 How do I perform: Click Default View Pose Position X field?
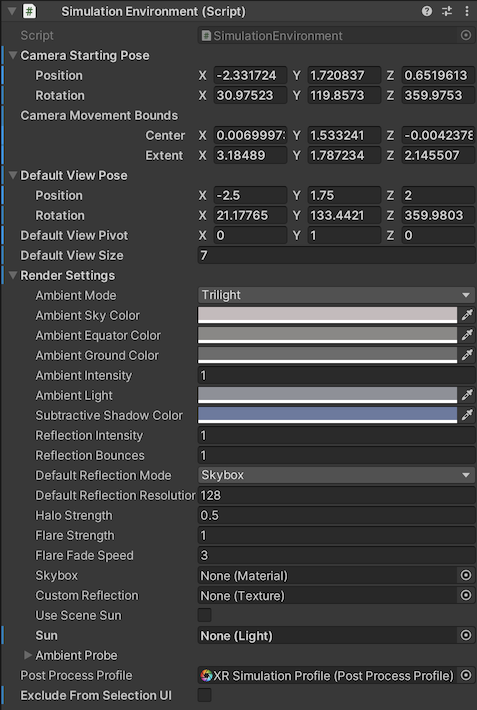pyautogui.click(x=250, y=195)
